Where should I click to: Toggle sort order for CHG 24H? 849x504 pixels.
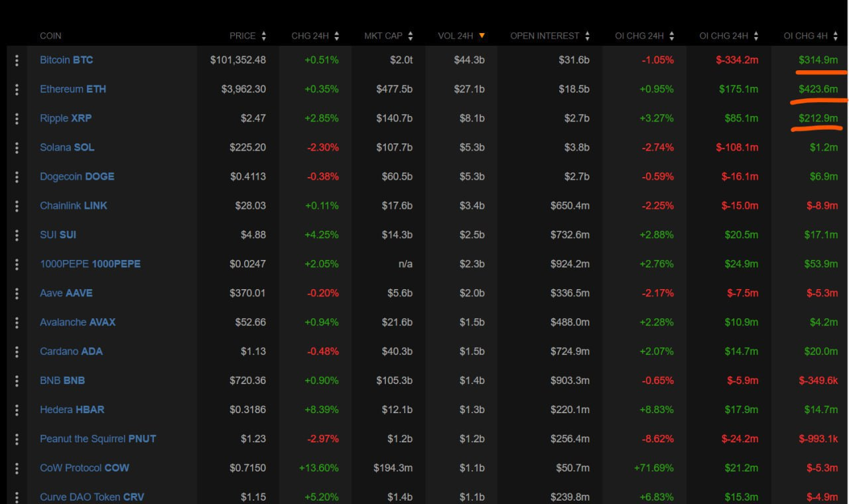tap(336, 36)
